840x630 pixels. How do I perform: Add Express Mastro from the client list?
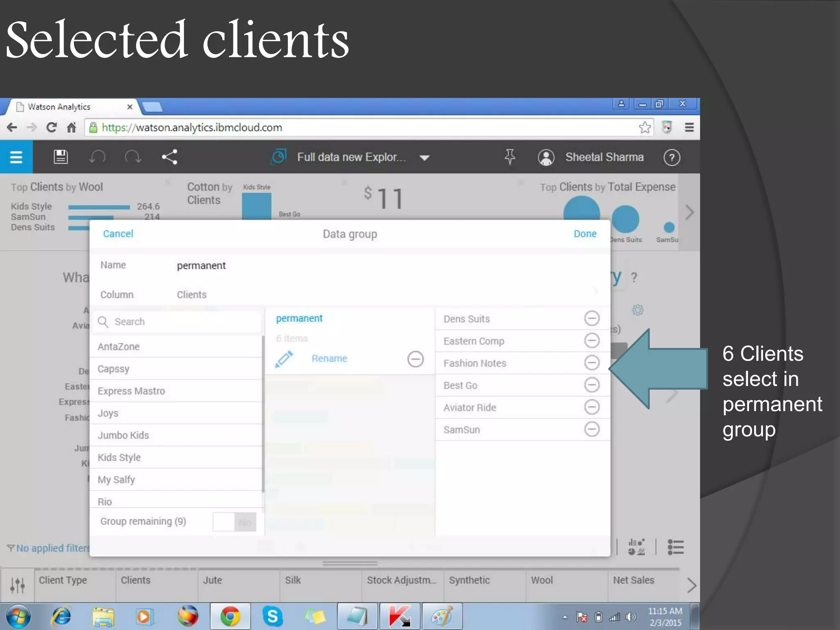(x=176, y=391)
